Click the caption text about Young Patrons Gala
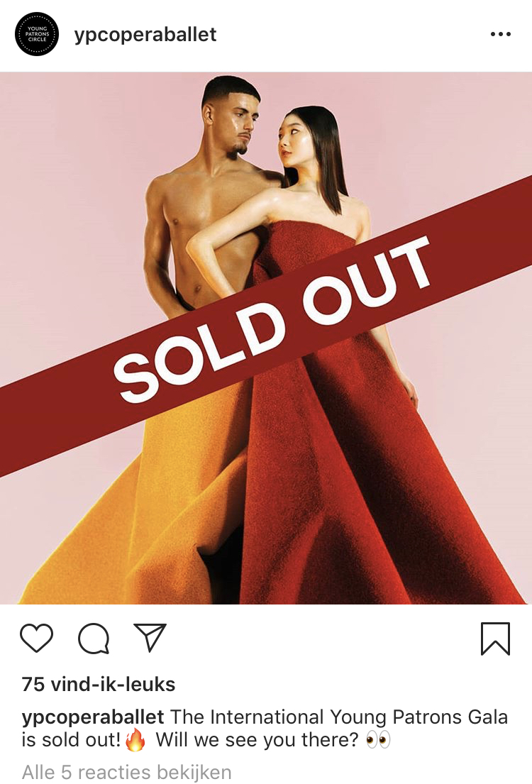532x784 pixels. click(265, 729)
